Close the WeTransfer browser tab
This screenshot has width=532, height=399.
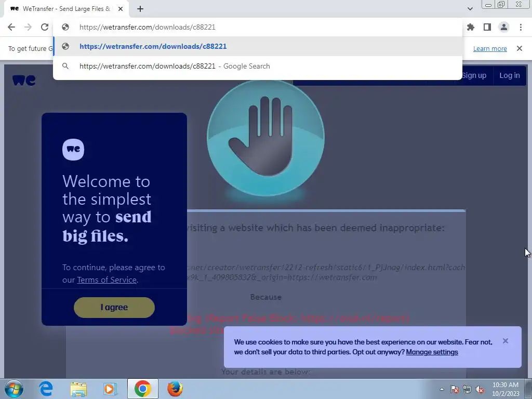click(121, 9)
